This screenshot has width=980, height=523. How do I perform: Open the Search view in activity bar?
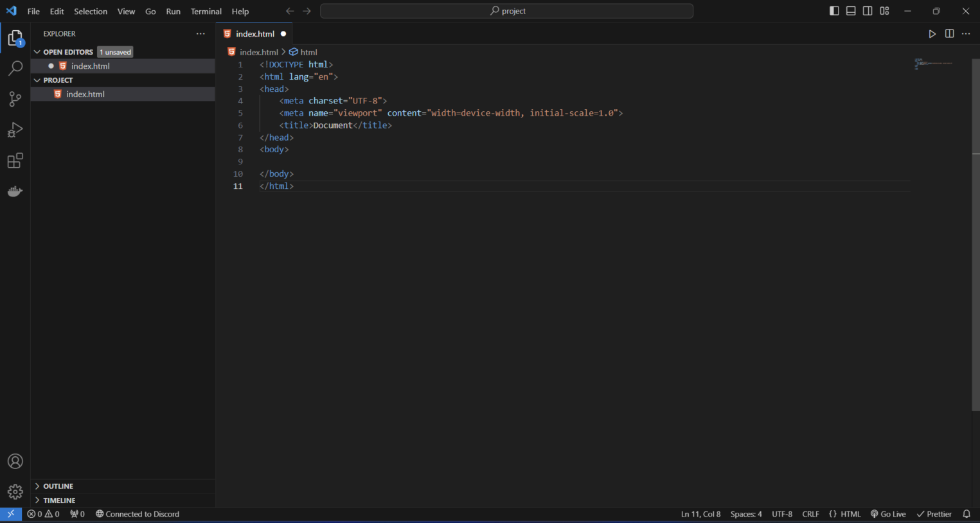[15, 68]
